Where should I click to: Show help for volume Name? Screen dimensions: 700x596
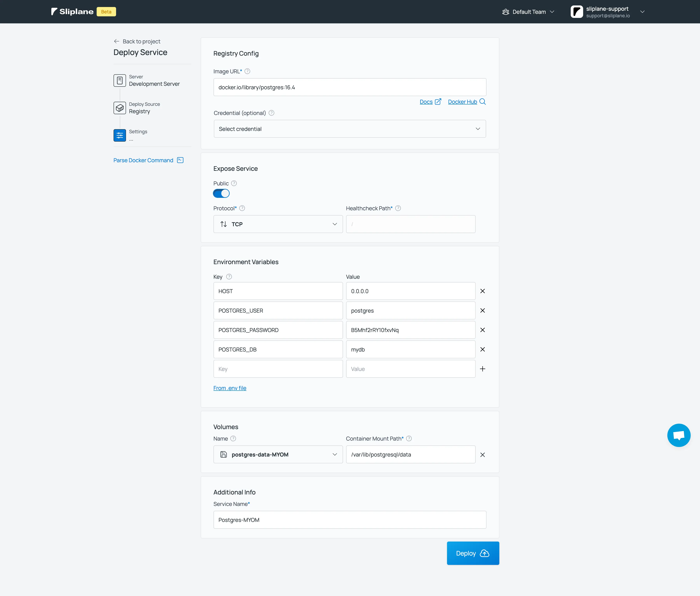(x=233, y=438)
